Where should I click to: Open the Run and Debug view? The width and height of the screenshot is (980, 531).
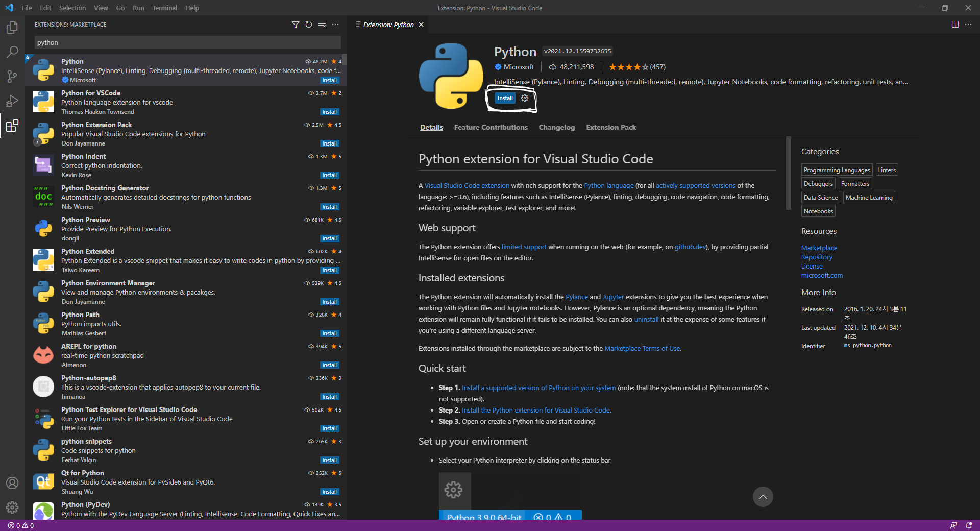(x=12, y=101)
